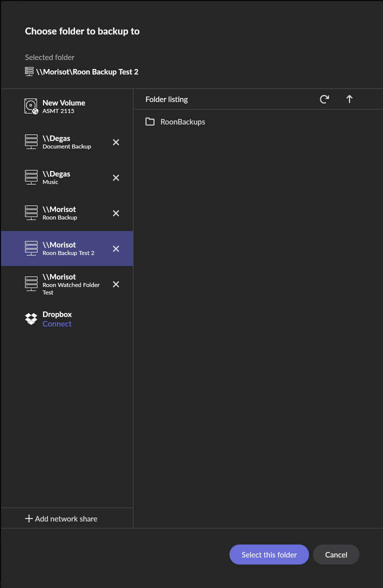Confirm with Select this folder

point(269,554)
